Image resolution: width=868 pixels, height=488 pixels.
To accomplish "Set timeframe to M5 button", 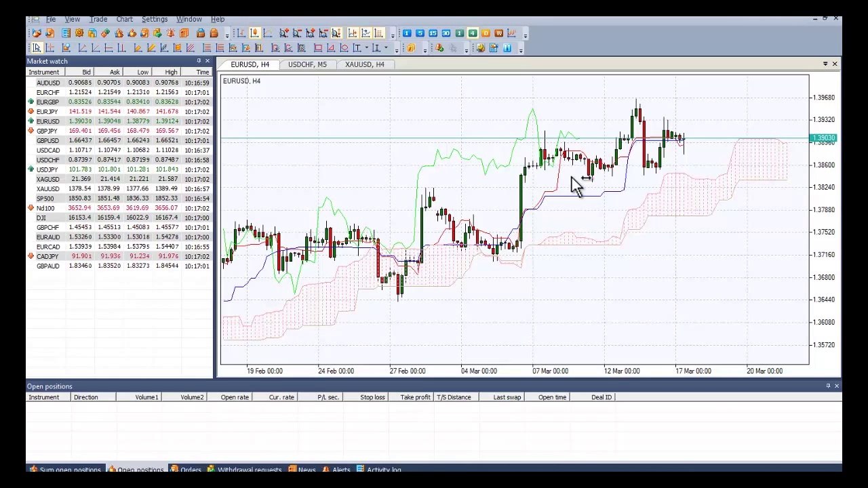I will coord(420,33).
